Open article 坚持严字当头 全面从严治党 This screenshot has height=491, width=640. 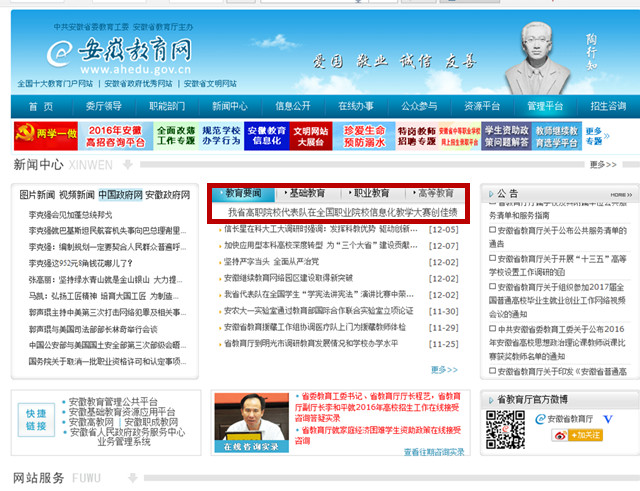(271, 262)
